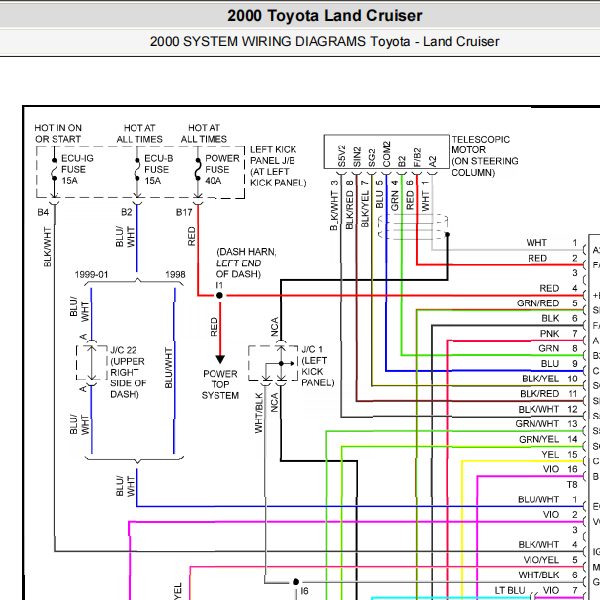This screenshot has width=600, height=600.
Task: Select the S5V2 pin in telescopic motor
Action: 341,156
